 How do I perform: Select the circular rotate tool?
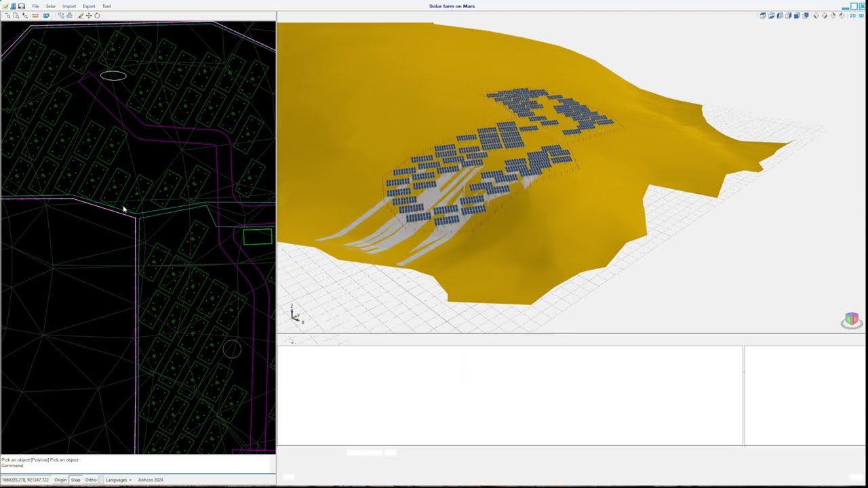[97, 16]
